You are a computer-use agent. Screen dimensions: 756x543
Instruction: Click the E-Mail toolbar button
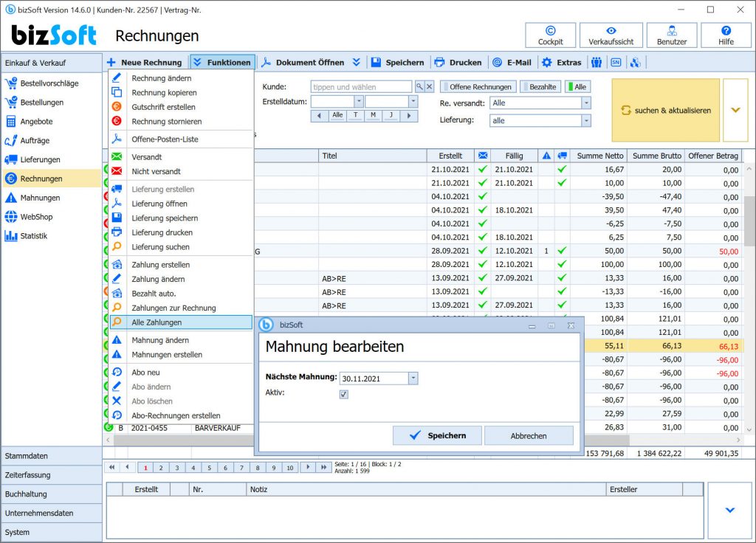tap(512, 62)
